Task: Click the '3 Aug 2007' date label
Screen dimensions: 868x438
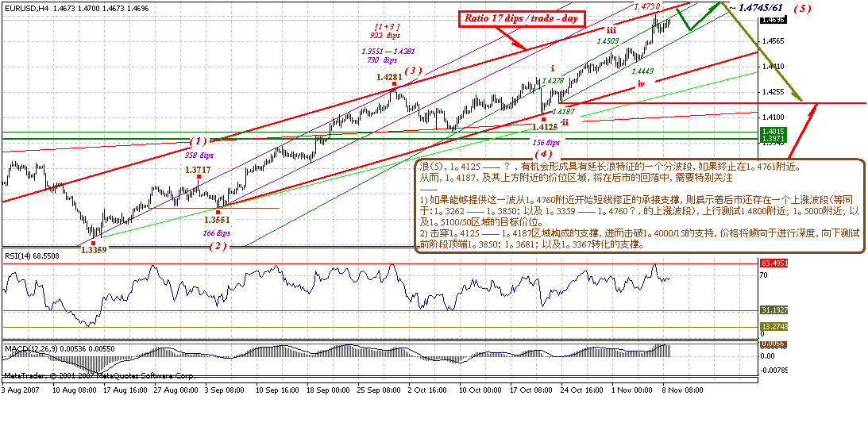Action: pyautogui.click(x=20, y=390)
